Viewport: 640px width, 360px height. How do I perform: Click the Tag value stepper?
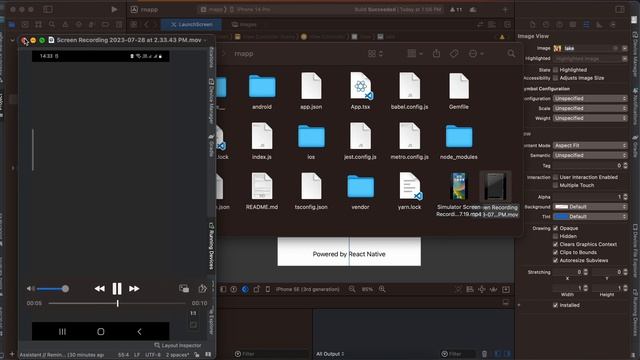pos(625,165)
